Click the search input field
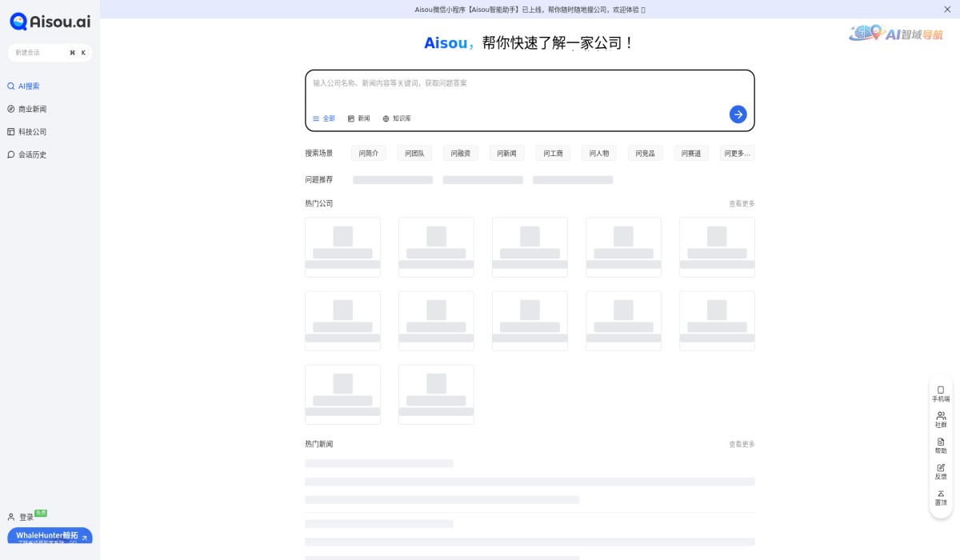The width and height of the screenshot is (960, 560). (x=530, y=82)
